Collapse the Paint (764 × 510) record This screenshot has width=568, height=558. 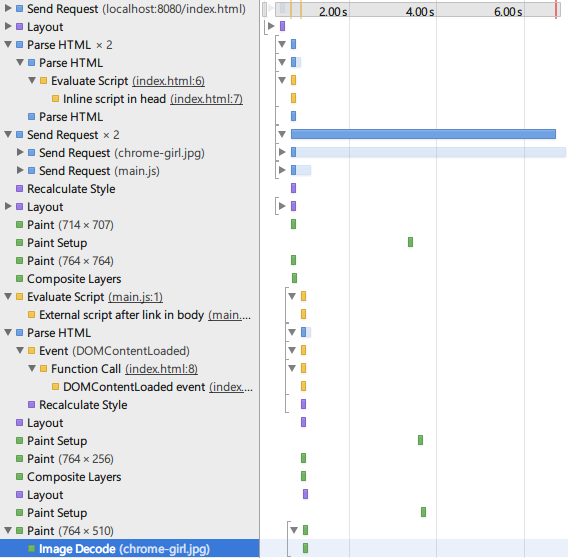(x=8, y=530)
